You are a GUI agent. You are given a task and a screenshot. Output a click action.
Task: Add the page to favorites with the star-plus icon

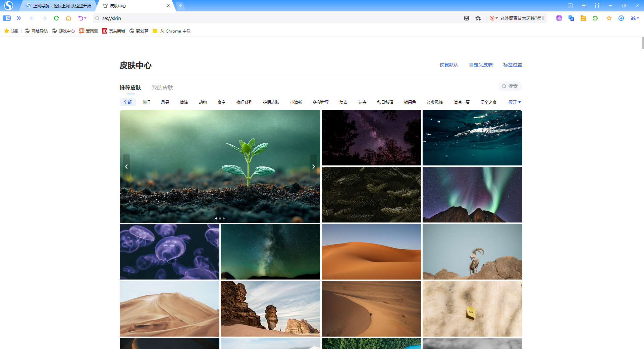pos(478,18)
